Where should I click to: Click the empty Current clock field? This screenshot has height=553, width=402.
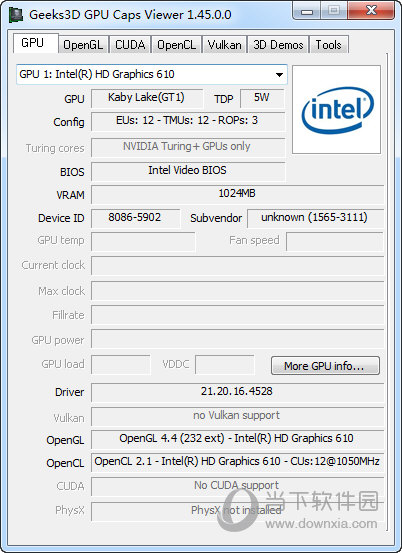click(x=237, y=266)
